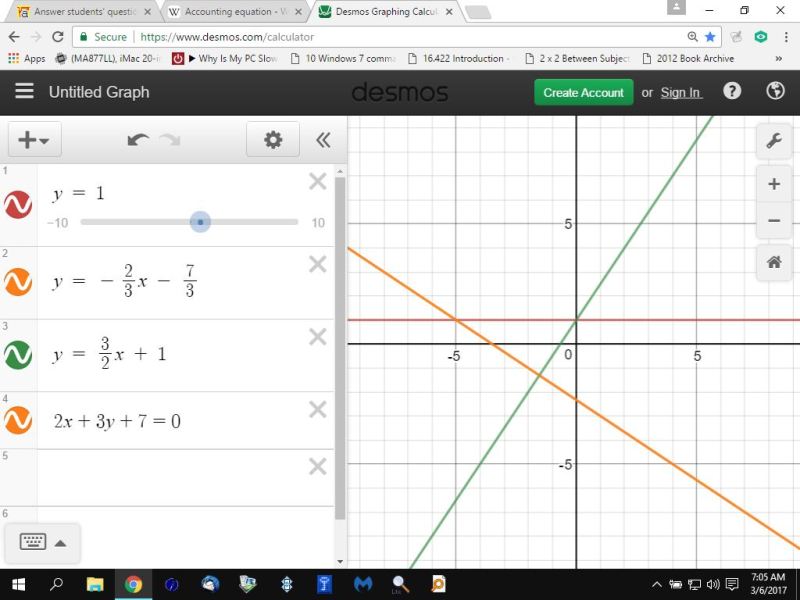The height and width of the screenshot is (600, 800).
Task: Switch to Accounting equation Wikipedia tab
Action: click(x=235, y=12)
